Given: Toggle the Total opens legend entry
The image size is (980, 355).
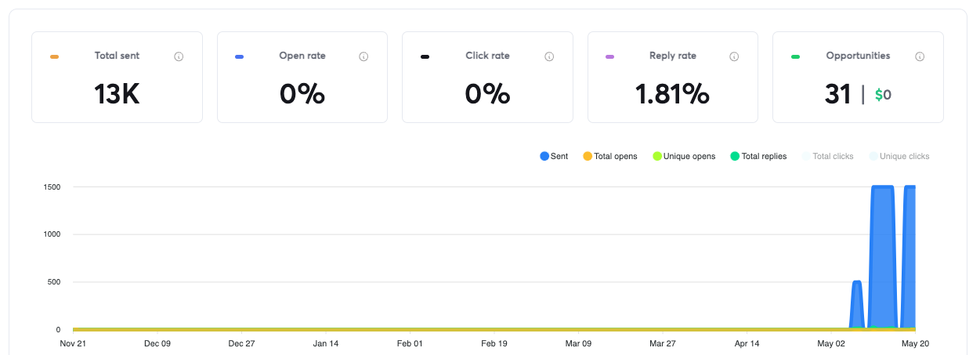Looking at the screenshot, I should [610, 157].
